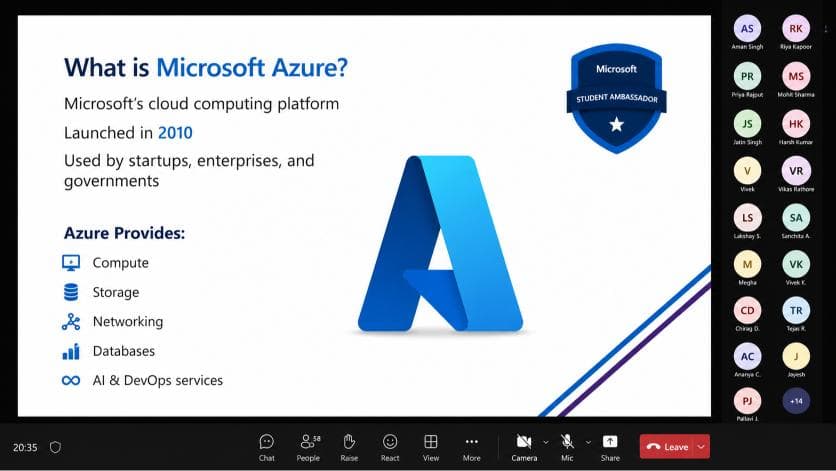Unmute the Mic
The height and width of the screenshot is (471, 836).
[x=567, y=447]
